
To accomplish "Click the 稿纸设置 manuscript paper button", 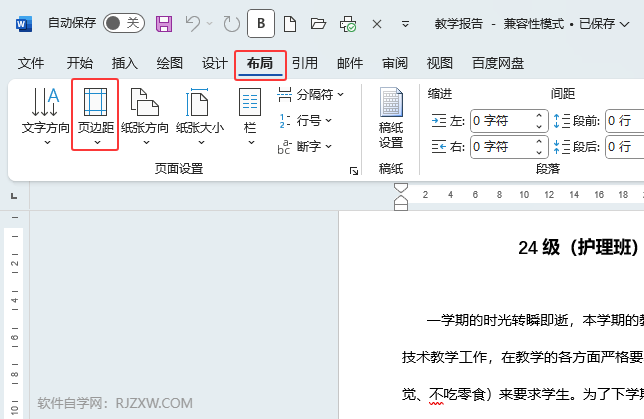I will pos(391,118).
